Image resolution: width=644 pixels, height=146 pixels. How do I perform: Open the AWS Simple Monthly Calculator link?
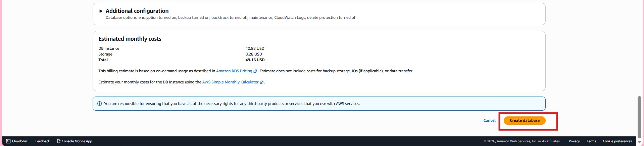[230, 82]
